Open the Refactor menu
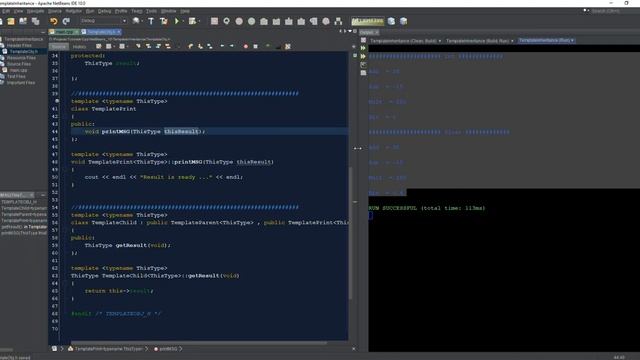The height and width of the screenshot is (360, 640). pyautogui.click(x=74, y=11)
